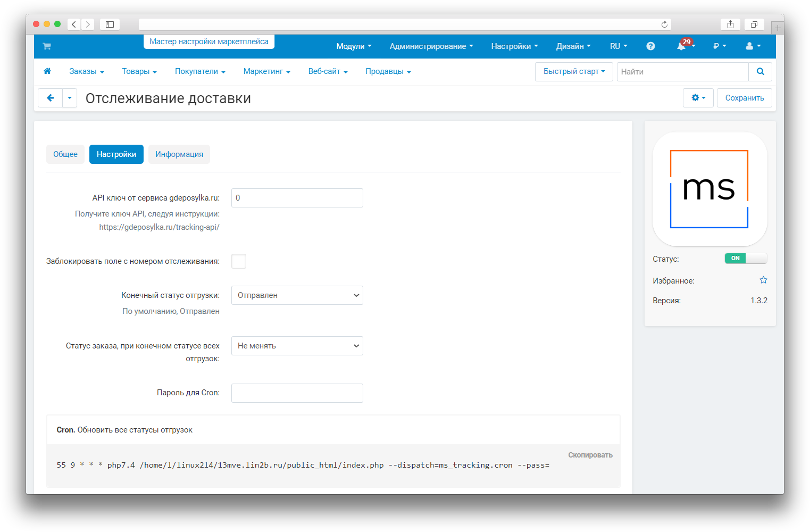The width and height of the screenshot is (810, 532).
Task: Open the notifications bell icon
Action: 681,46
